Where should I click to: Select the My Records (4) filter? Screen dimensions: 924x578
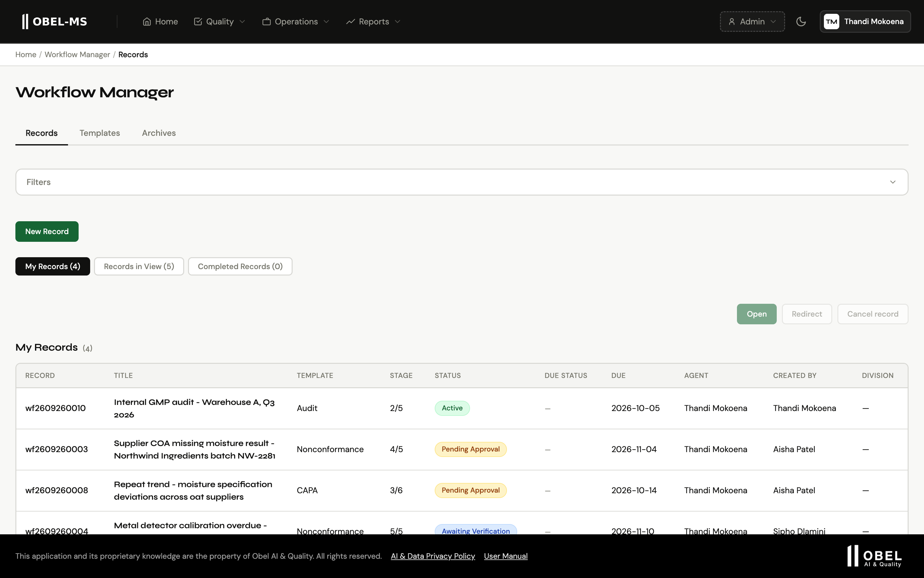coord(53,267)
